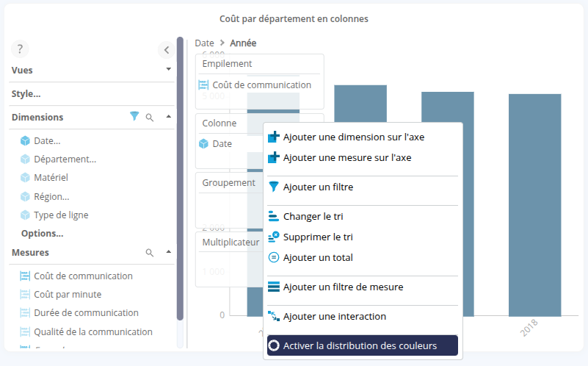Expand the Vues dropdown arrow
588x366 pixels.
(169, 69)
